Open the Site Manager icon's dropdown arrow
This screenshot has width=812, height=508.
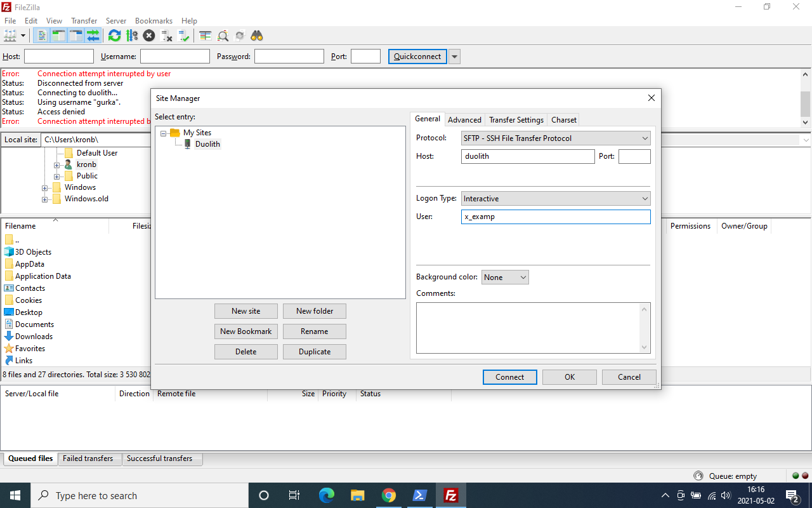pos(23,36)
